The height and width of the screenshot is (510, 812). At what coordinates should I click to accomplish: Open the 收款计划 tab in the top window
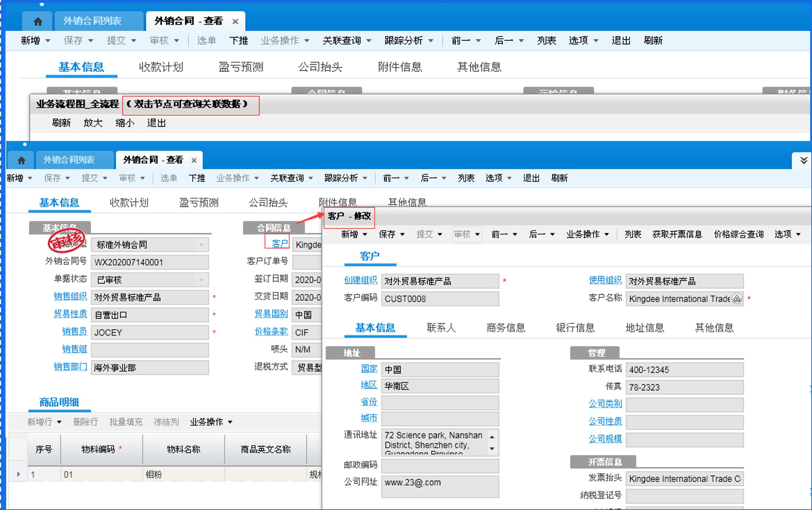161,67
